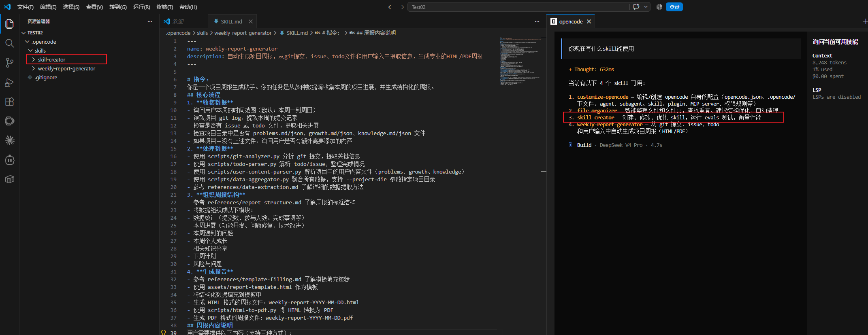Click the 登录 button

point(674,7)
